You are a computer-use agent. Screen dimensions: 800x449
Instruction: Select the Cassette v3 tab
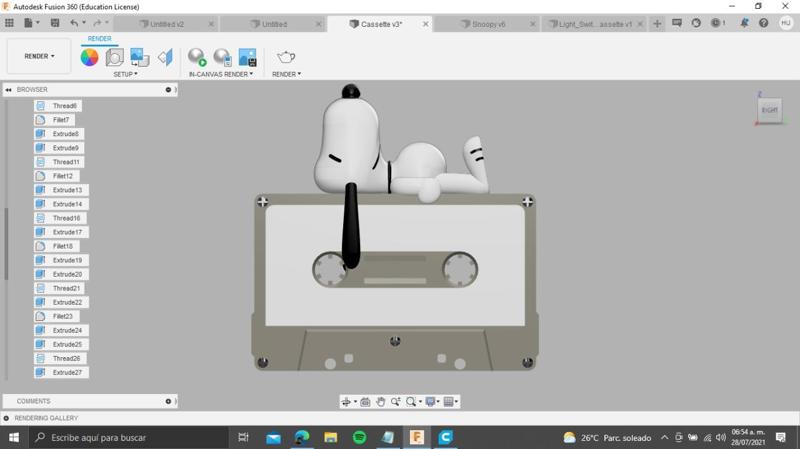381,24
